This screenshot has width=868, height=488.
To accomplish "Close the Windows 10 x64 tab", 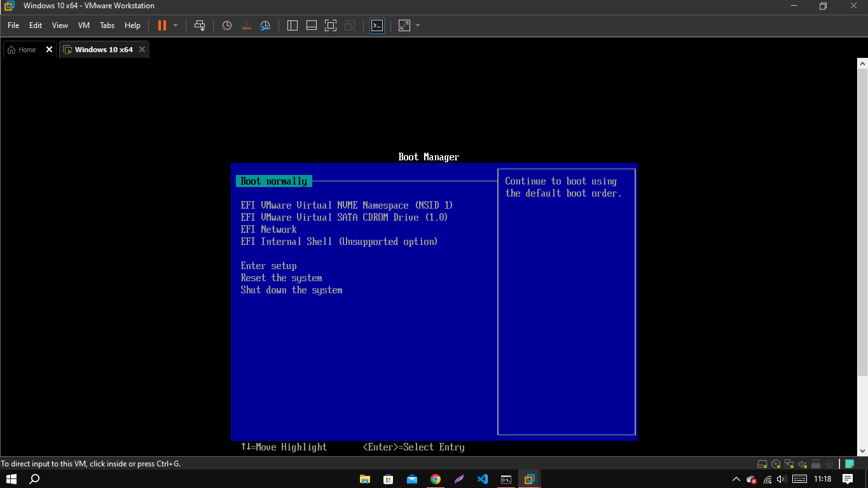I will (x=142, y=50).
